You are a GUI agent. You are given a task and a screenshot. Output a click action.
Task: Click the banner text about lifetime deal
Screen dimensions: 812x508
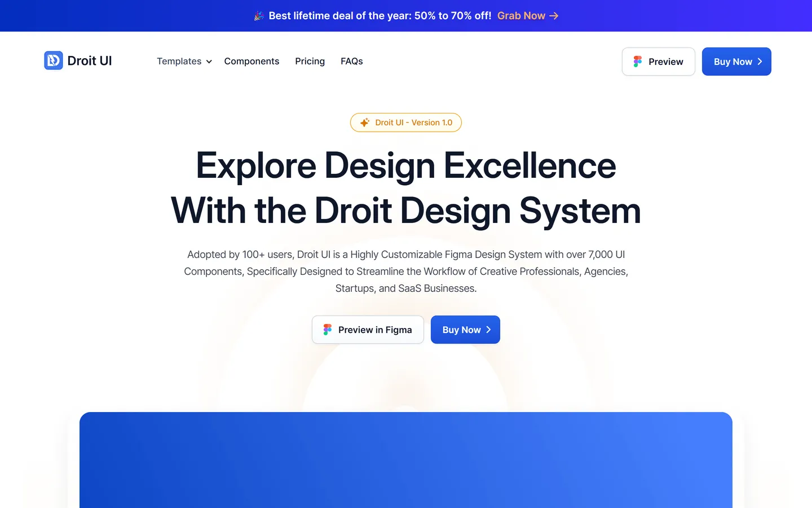pyautogui.click(x=380, y=16)
